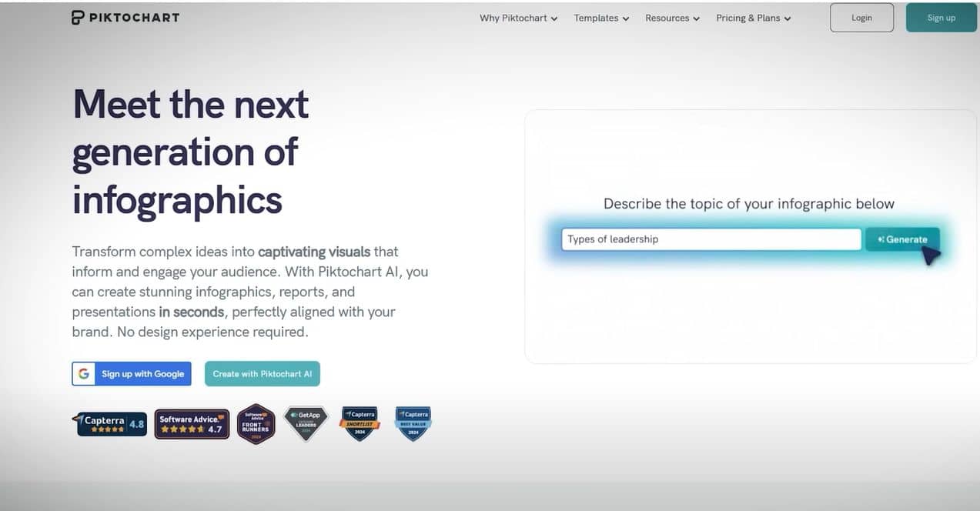Click the sparkle icon on Generate
The height and width of the screenshot is (511, 980).
[x=881, y=239]
